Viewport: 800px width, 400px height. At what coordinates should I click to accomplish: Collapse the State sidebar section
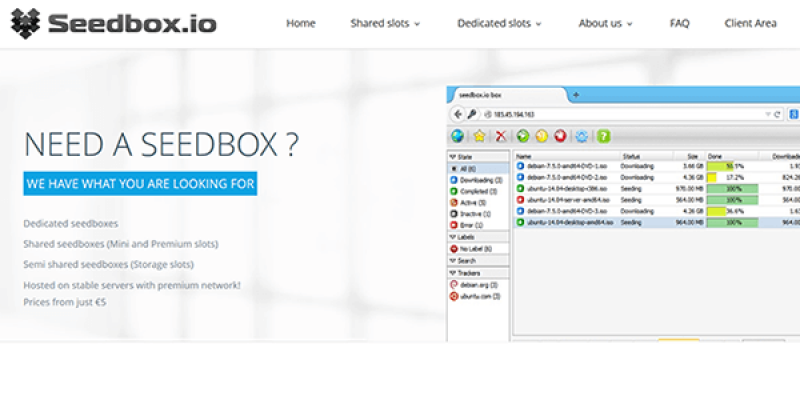[479, 157]
